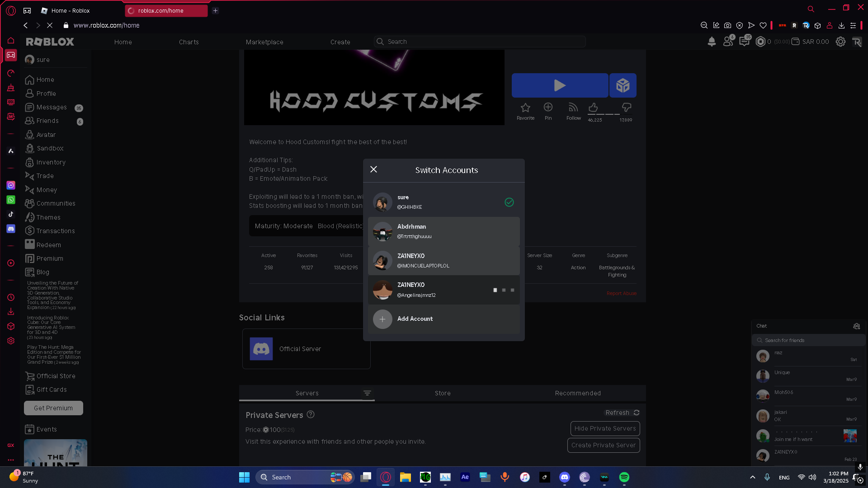Open the servers filter dropdown icon

tap(367, 394)
